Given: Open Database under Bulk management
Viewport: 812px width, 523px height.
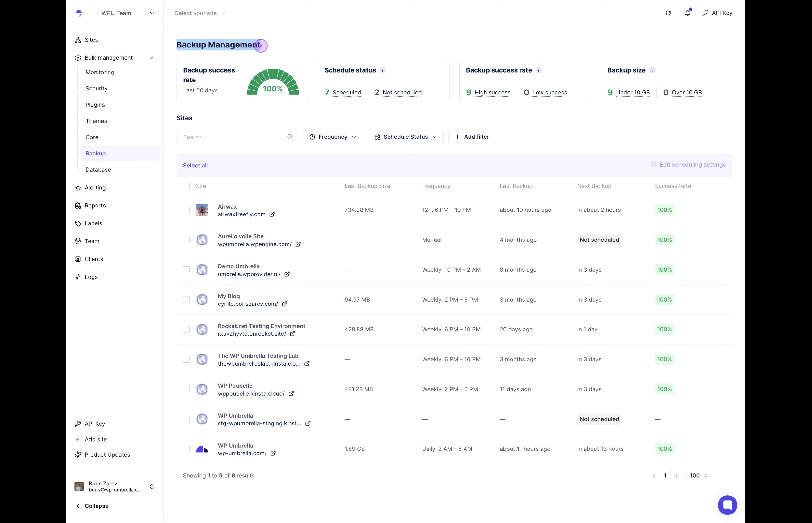Looking at the screenshot, I should [98, 170].
